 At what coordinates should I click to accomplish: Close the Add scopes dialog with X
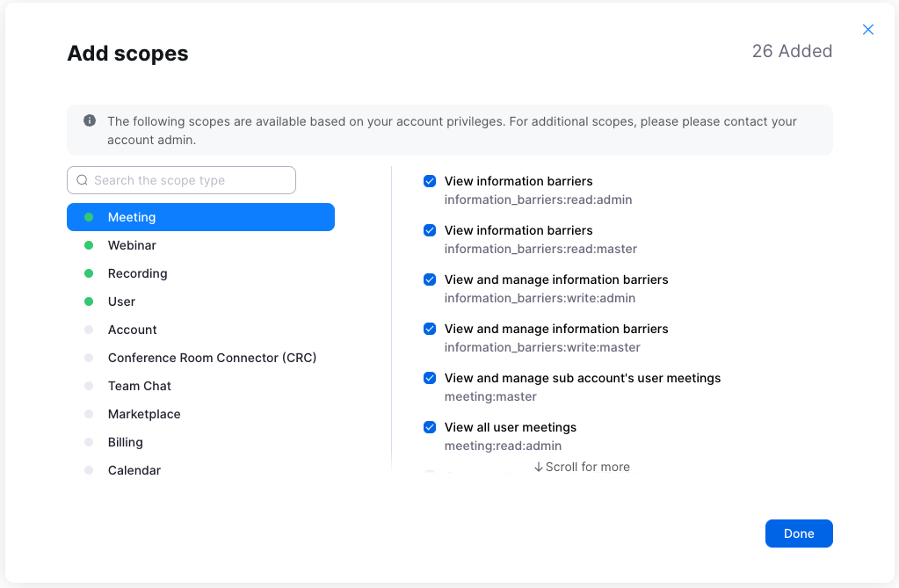(x=868, y=30)
